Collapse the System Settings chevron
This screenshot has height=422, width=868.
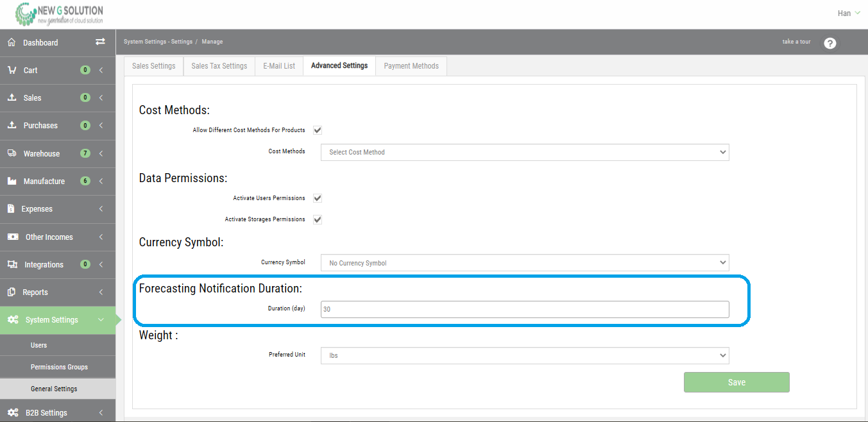pos(101,319)
